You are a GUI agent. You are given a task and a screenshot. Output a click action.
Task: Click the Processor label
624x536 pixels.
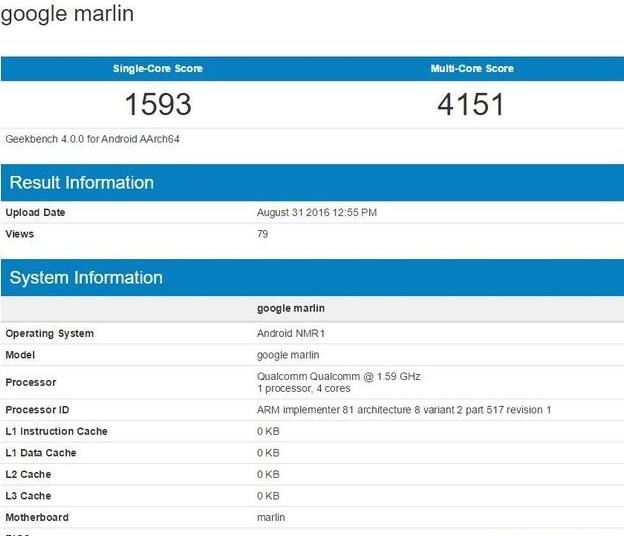pyautogui.click(x=31, y=382)
